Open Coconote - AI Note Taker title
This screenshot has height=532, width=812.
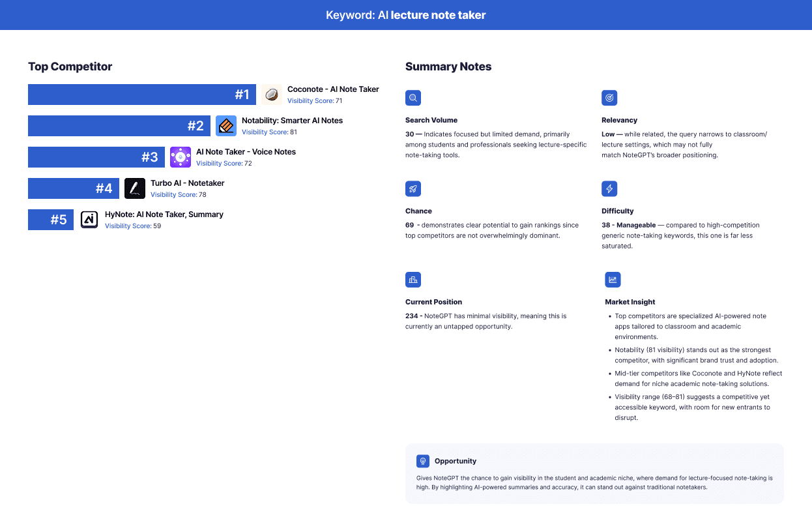[x=333, y=89]
